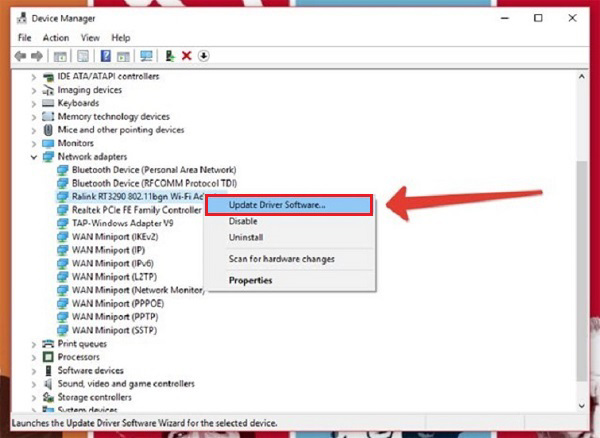
Task: Open the Action menu
Action: tap(56, 37)
